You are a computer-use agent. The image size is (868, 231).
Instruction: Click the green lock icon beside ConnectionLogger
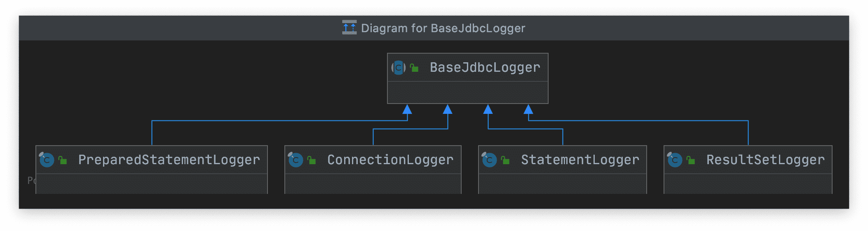(312, 160)
